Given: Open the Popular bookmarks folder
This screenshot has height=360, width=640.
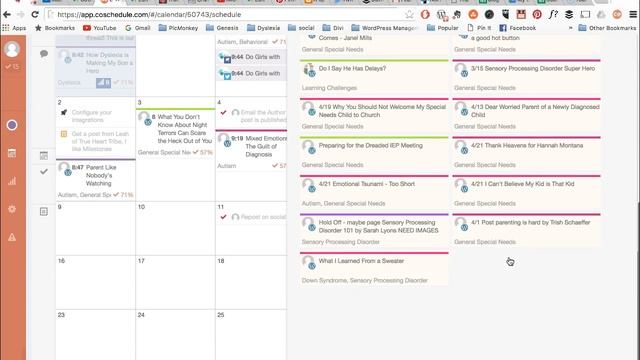Looking at the screenshot, I should click(x=442, y=28).
